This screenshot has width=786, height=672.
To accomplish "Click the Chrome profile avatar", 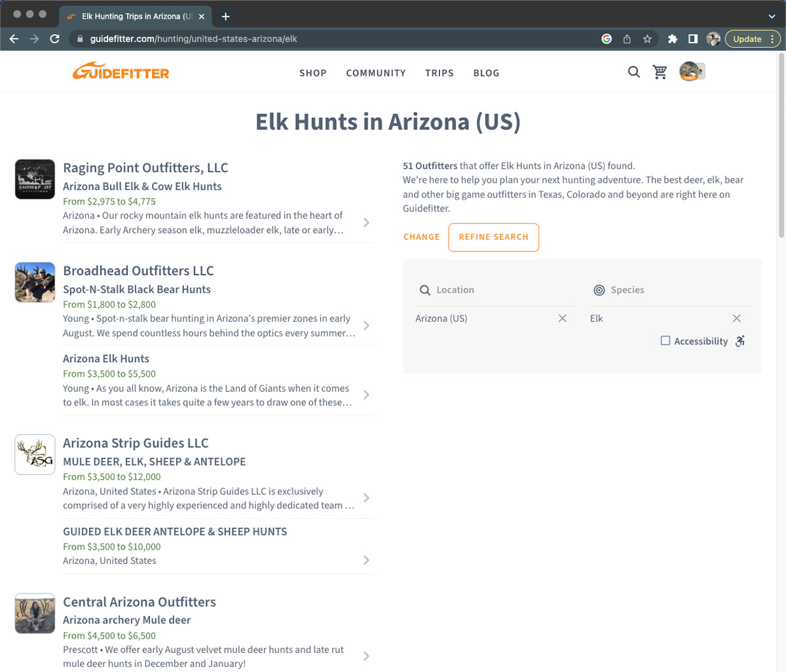I will pyautogui.click(x=713, y=39).
